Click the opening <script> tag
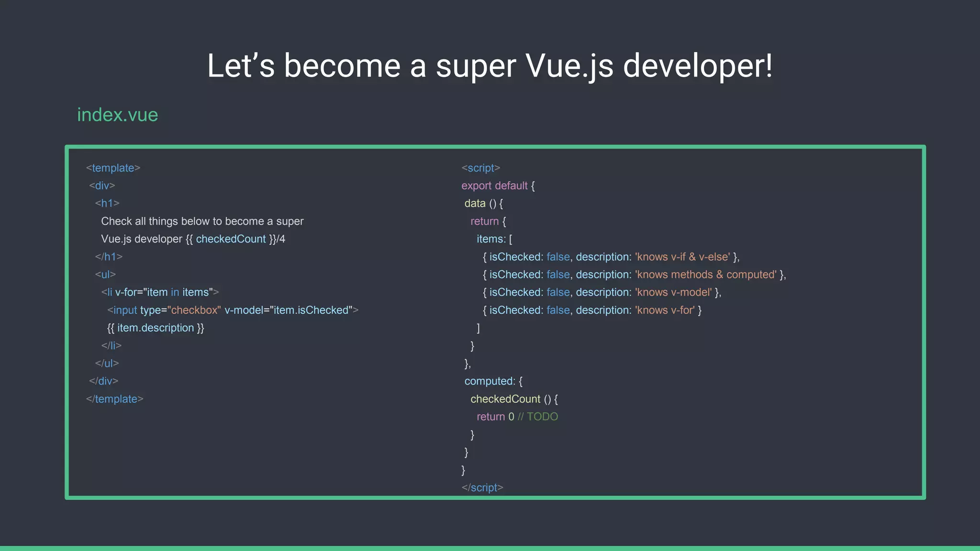The image size is (980, 551). pos(481,168)
